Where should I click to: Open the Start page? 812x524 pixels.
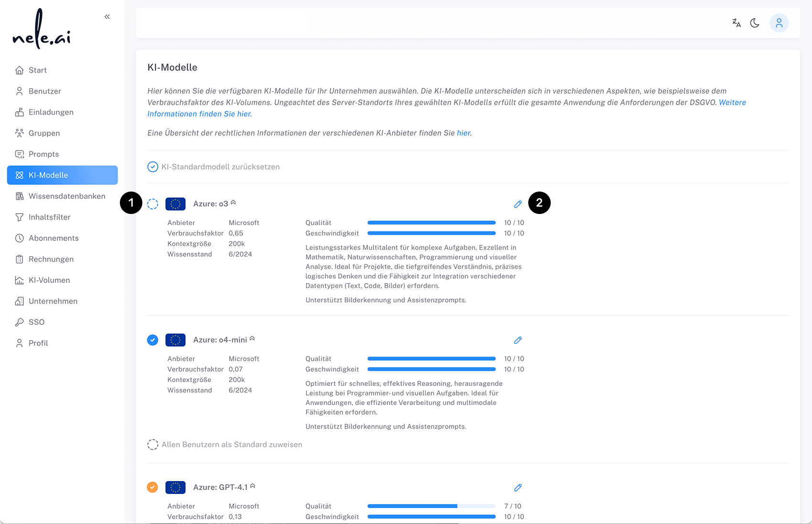pos(62,70)
